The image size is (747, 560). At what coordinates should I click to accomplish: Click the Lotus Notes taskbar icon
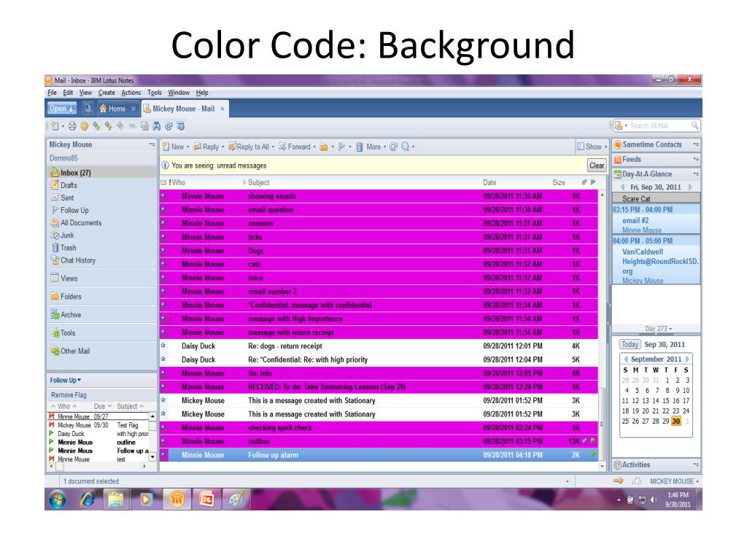tap(177, 499)
